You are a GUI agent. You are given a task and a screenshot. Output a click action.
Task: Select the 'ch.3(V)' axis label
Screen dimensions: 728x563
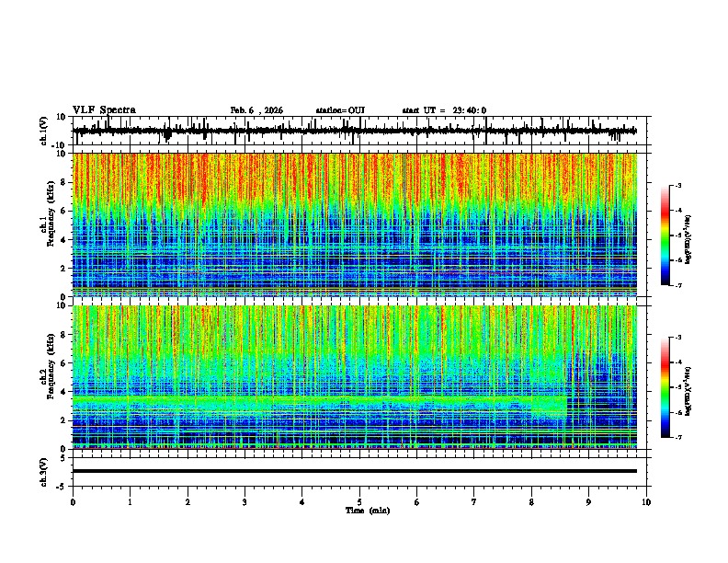[x=44, y=472]
